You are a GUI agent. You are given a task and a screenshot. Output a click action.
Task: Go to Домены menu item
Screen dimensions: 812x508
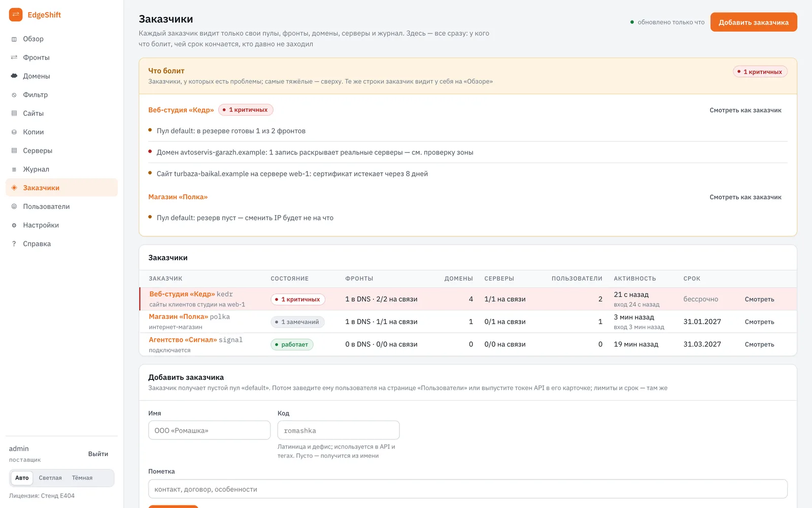pos(61,76)
